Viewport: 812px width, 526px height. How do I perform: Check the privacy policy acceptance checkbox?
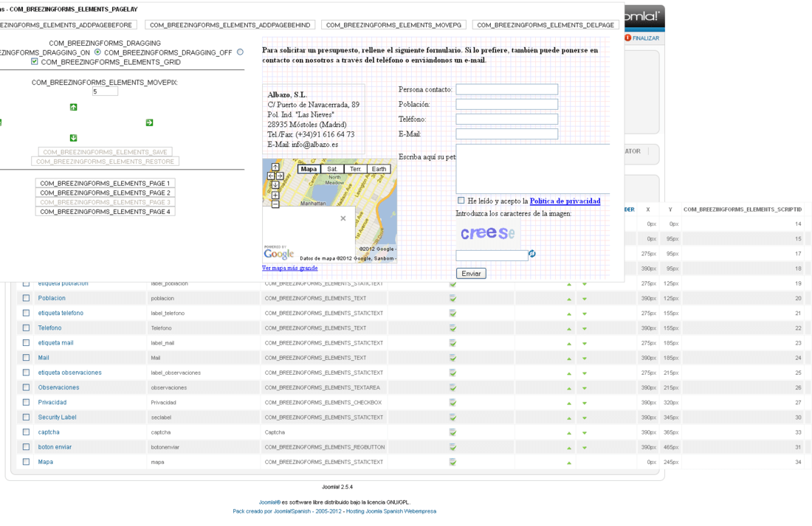[461, 201]
